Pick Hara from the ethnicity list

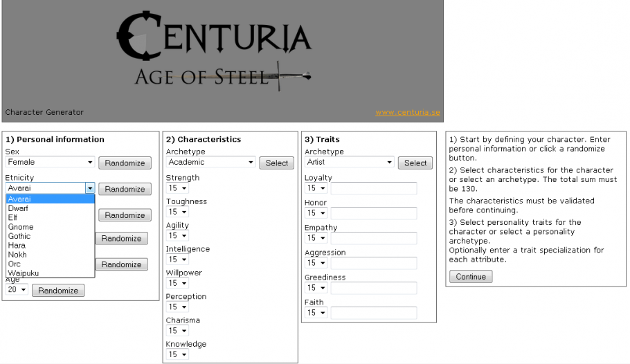click(x=51, y=245)
